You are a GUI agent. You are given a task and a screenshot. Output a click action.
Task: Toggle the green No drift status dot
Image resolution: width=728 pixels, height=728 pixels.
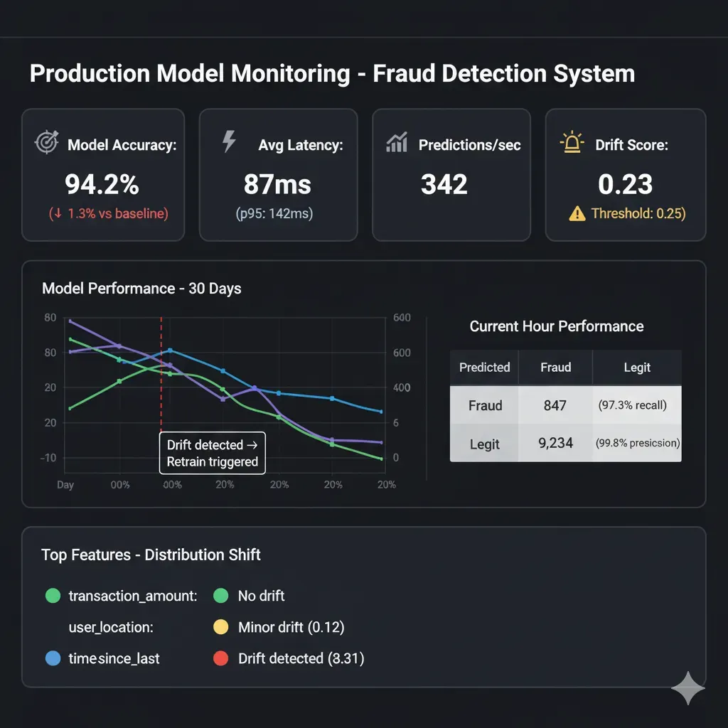tap(220, 596)
